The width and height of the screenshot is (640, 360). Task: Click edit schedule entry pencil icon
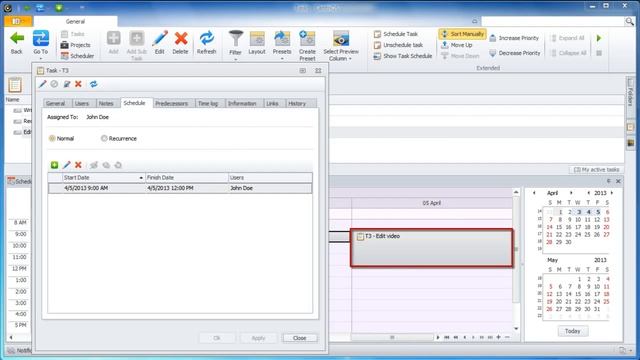pyautogui.click(x=67, y=165)
